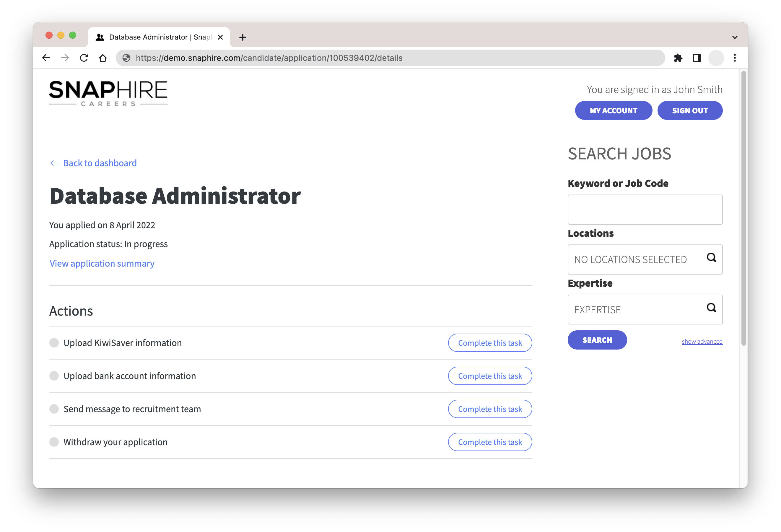Viewport: 781px width, 532px height.
Task: Reload the page with refresh icon
Action: (84, 58)
